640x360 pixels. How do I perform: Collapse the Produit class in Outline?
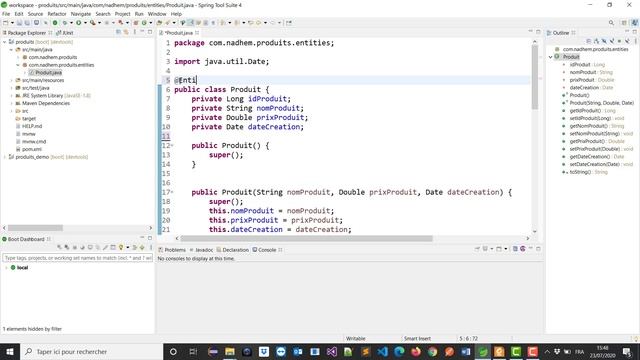pyautogui.click(x=551, y=57)
